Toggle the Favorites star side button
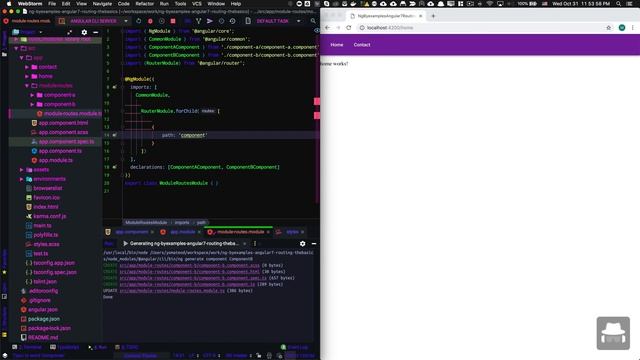The width and height of the screenshot is (640, 360). 4,272
